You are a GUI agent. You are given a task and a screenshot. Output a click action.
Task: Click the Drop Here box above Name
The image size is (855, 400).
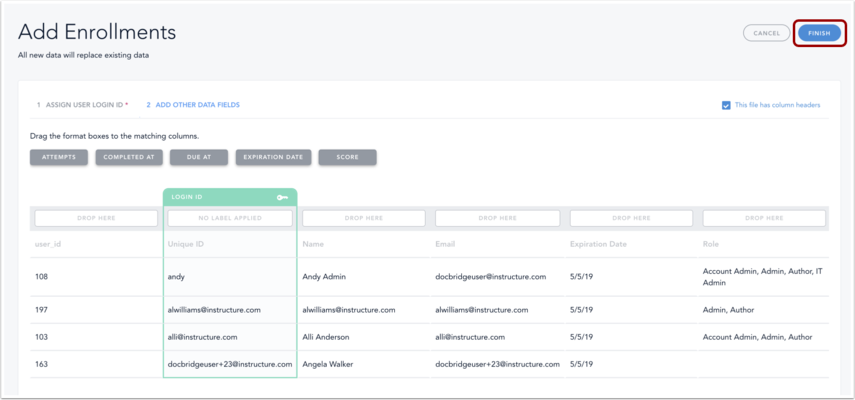(x=364, y=218)
